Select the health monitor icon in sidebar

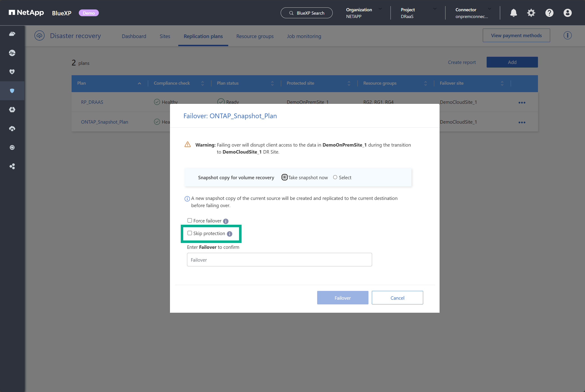(12, 53)
